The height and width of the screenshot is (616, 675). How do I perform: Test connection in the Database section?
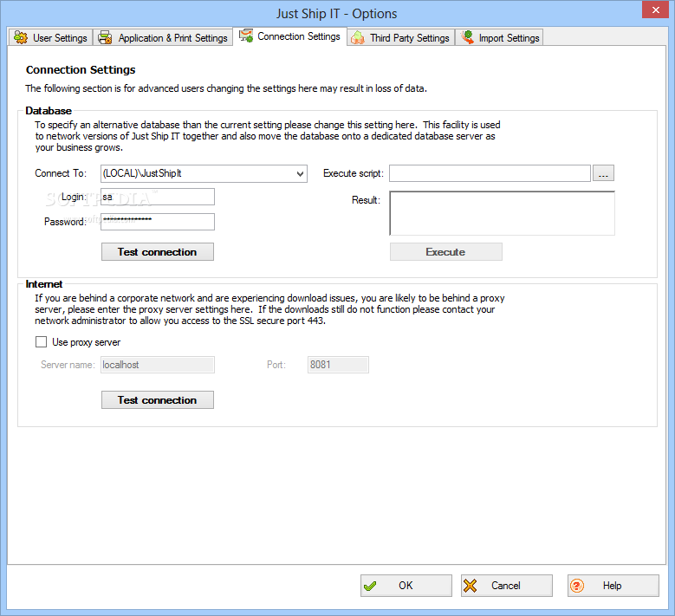pyautogui.click(x=158, y=252)
